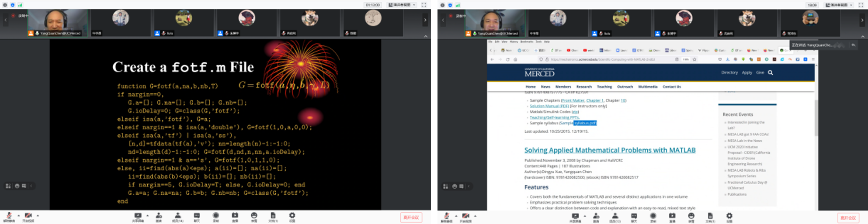
Task: Open share screen in the left meeting window
Action: (138, 217)
